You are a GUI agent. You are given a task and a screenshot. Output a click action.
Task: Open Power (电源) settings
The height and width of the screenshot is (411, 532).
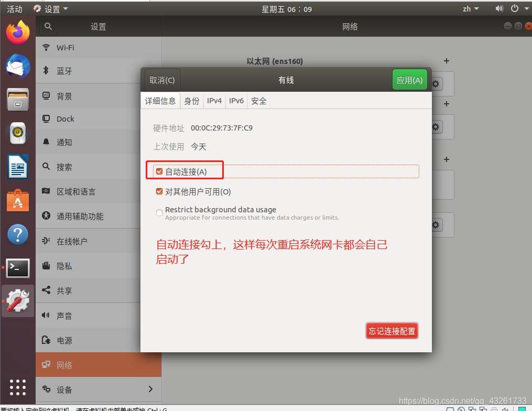99,340
